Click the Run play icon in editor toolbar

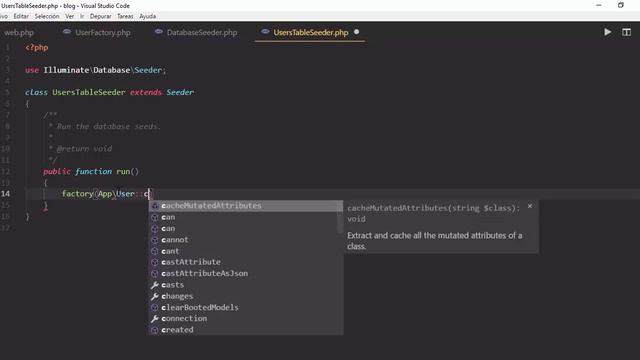coord(607,32)
